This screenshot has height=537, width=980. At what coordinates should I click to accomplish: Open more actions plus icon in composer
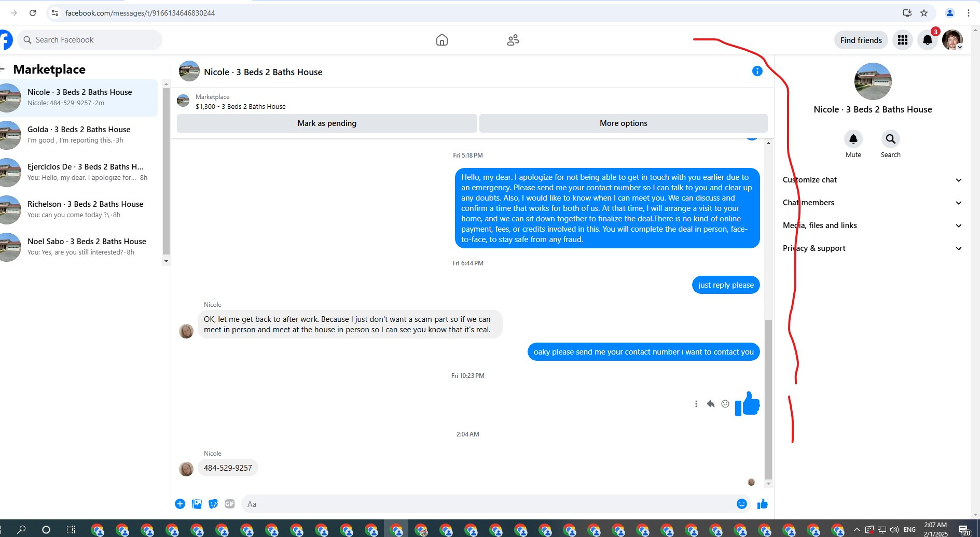[180, 504]
